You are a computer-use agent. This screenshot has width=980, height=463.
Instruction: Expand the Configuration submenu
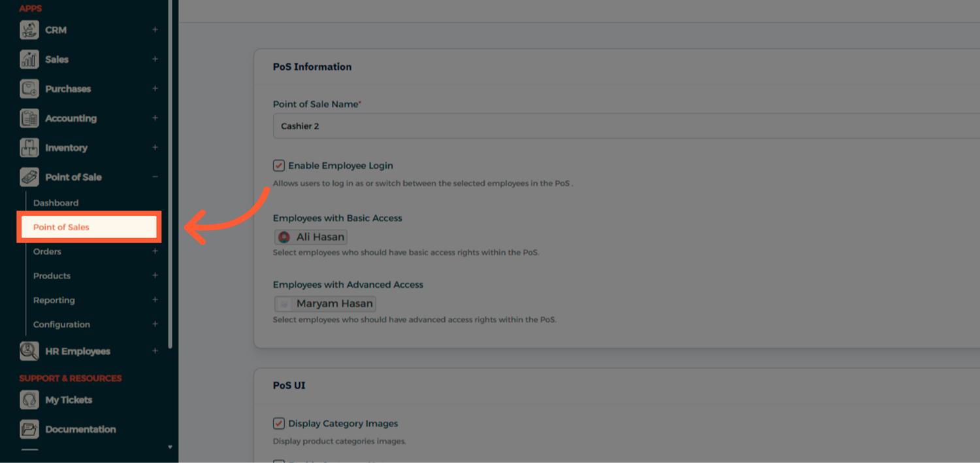point(155,324)
